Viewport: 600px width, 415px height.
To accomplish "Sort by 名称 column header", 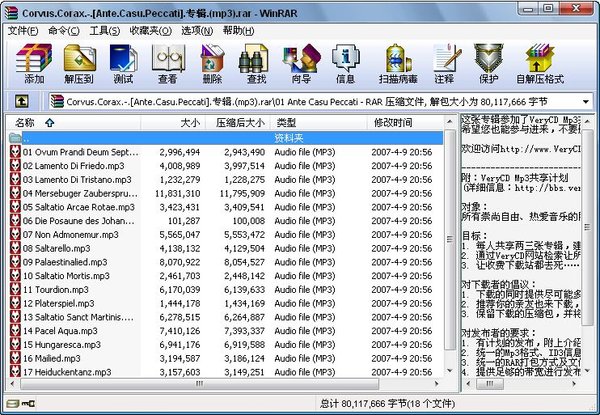I will pyautogui.click(x=73, y=123).
